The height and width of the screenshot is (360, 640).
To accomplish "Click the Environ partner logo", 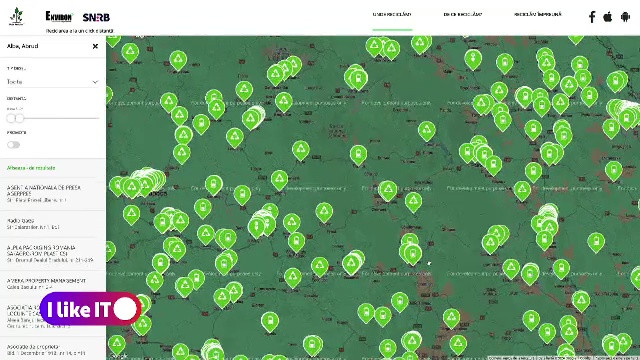I will (x=59, y=16).
